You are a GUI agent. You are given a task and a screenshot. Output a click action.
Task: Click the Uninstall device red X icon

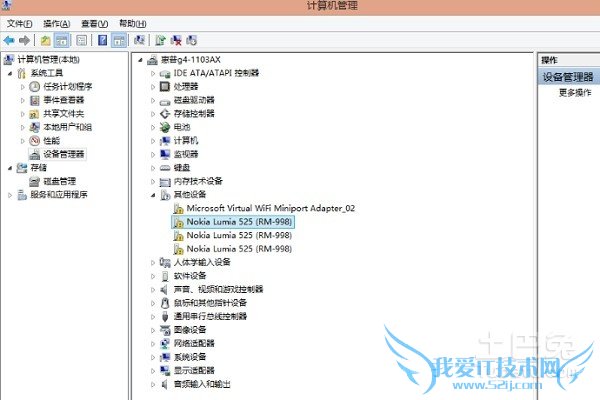(176, 40)
